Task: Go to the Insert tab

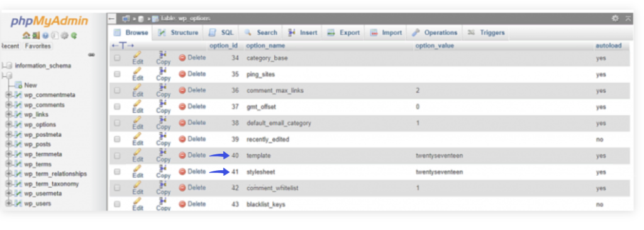Action: (x=303, y=33)
